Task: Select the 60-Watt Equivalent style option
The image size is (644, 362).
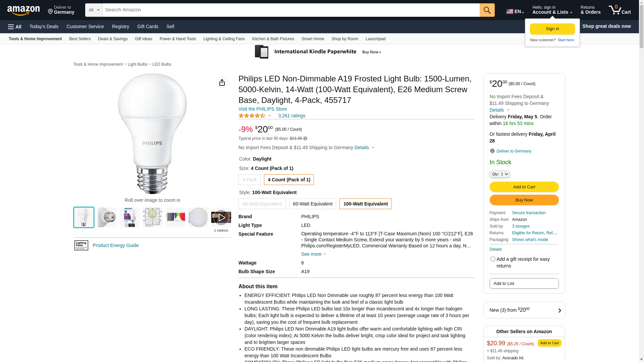Action: click(312, 204)
